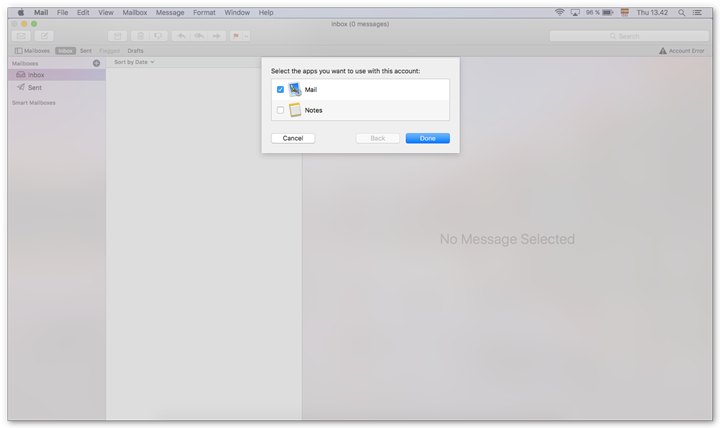Click the add mailbox plus icon
This screenshot has height=428, width=720.
pyautogui.click(x=97, y=63)
